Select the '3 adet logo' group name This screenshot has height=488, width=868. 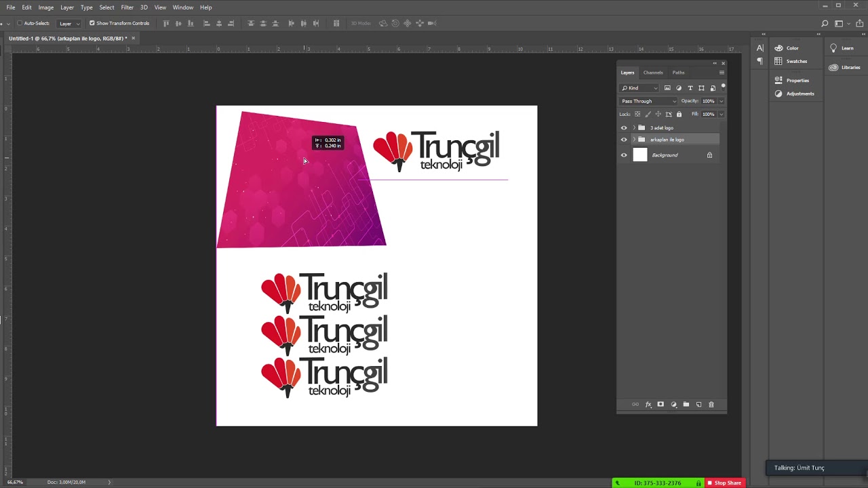click(x=662, y=127)
